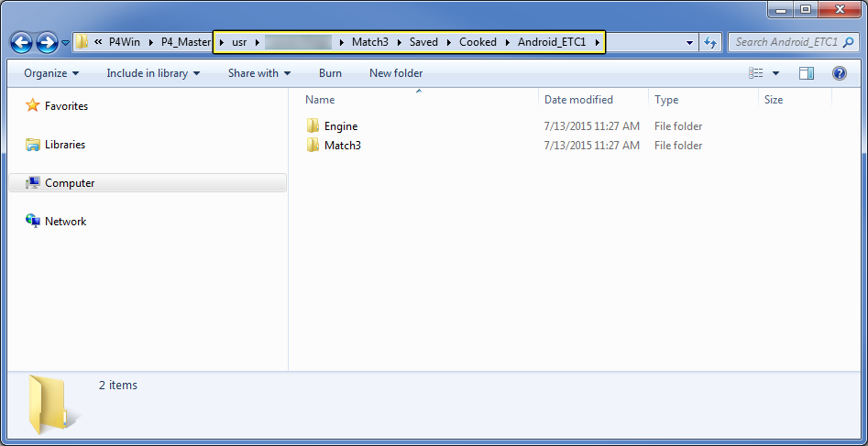Open the recent pages dropdown beside Forward
This screenshot has width=868, height=446.
coord(65,43)
